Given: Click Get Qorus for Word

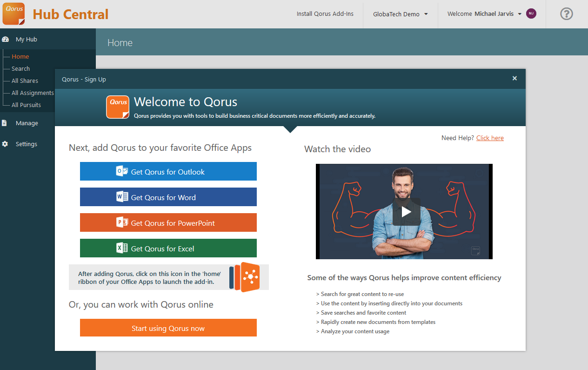Looking at the screenshot, I should click(168, 197).
